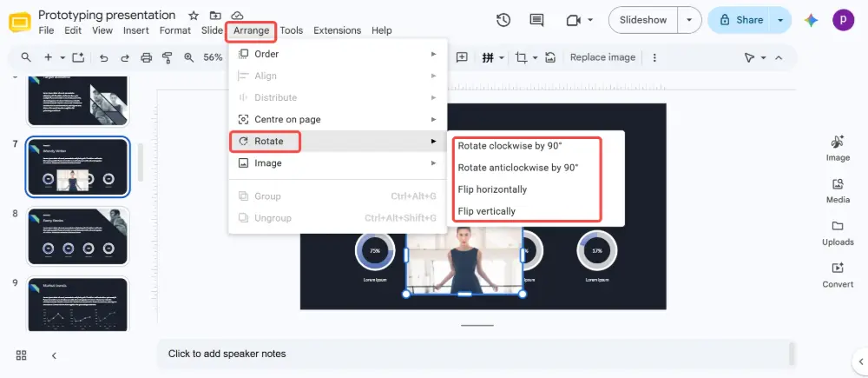
Task: Open the search menus magnifier tool
Action: [x=26, y=57]
